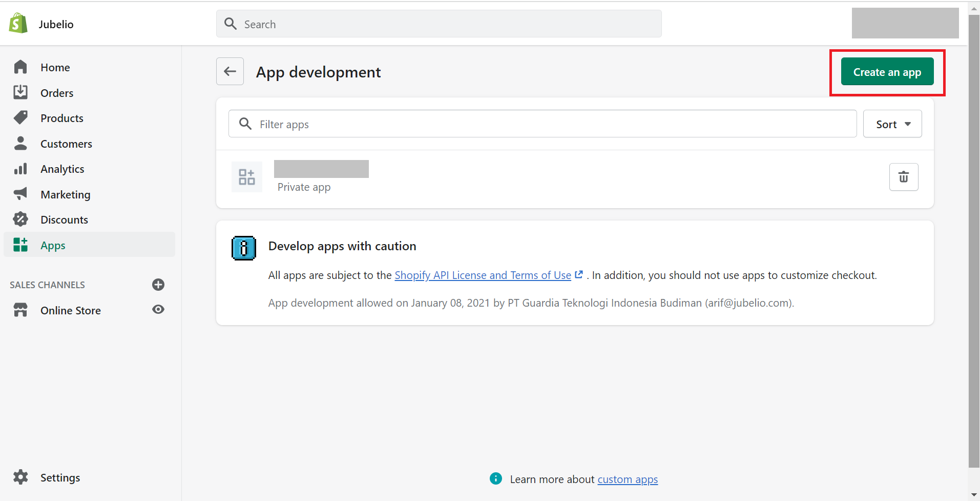Click the Customers person icon
Image resolution: width=980 pixels, height=501 pixels.
(20, 143)
